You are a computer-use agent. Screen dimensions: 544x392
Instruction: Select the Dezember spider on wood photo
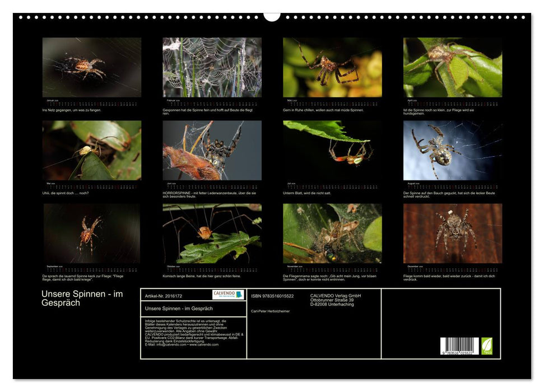pos(453,233)
